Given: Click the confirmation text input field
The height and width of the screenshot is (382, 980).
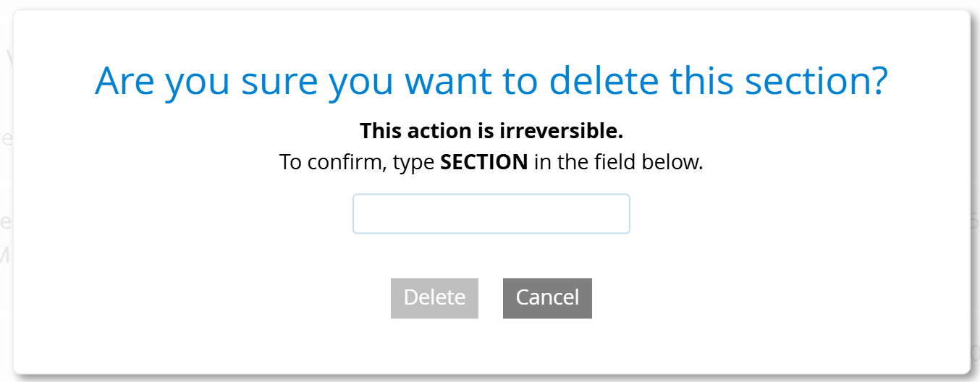Looking at the screenshot, I should pyautogui.click(x=491, y=213).
